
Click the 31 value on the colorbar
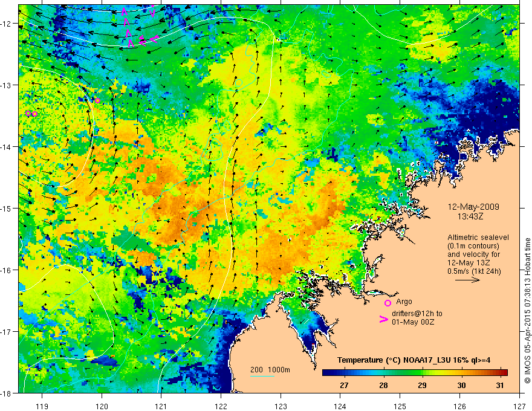[499, 385]
